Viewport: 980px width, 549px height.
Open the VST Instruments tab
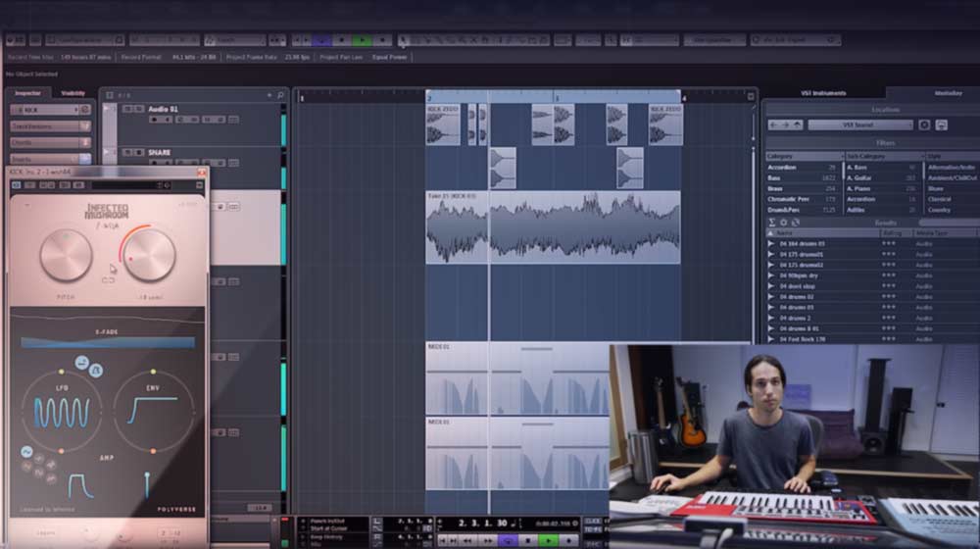pos(822,93)
